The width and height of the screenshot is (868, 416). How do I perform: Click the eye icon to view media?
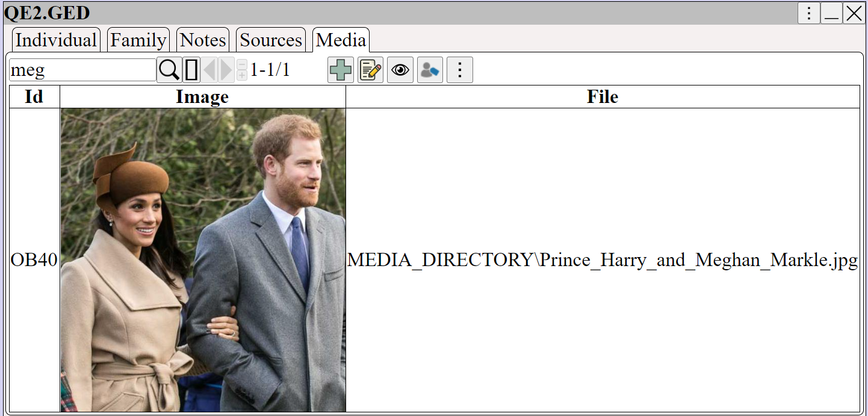click(x=400, y=70)
